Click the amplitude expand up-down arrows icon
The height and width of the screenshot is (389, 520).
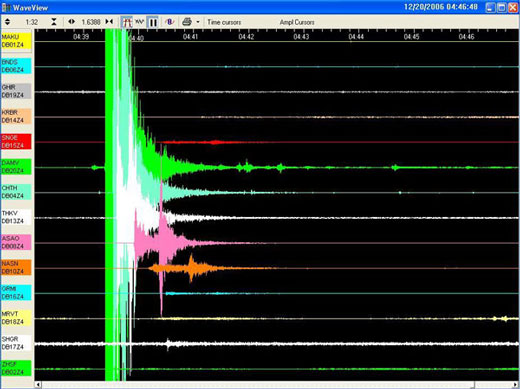click(x=7, y=22)
